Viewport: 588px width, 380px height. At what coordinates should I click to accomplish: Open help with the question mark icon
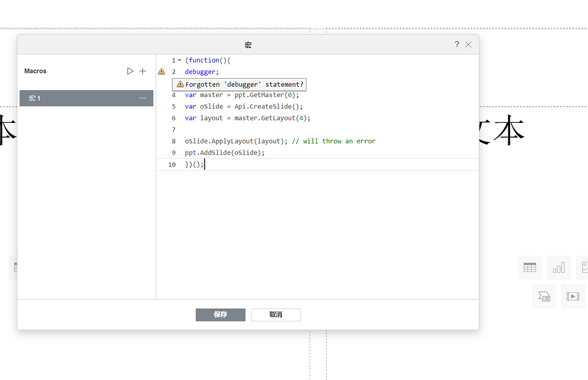pyautogui.click(x=457, y=44)
